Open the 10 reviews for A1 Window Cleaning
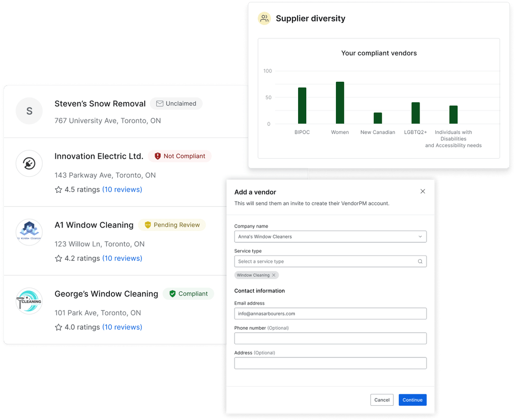 (122, 258)
